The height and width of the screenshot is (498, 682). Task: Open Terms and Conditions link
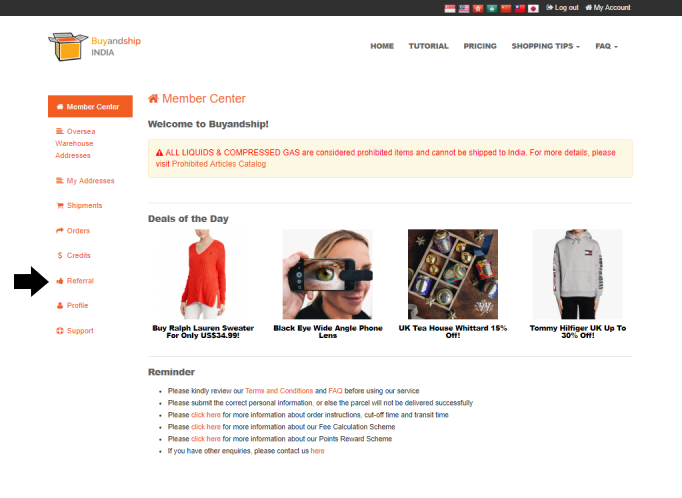pyautogui.click(x=279, y=391)
